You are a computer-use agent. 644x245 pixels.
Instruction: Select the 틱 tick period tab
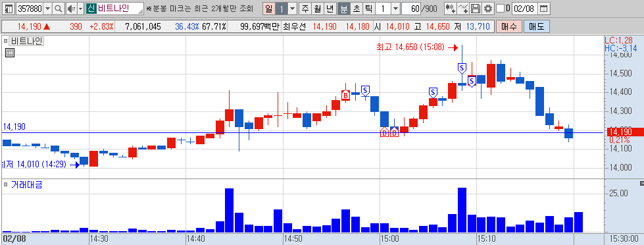click(368, 8)
